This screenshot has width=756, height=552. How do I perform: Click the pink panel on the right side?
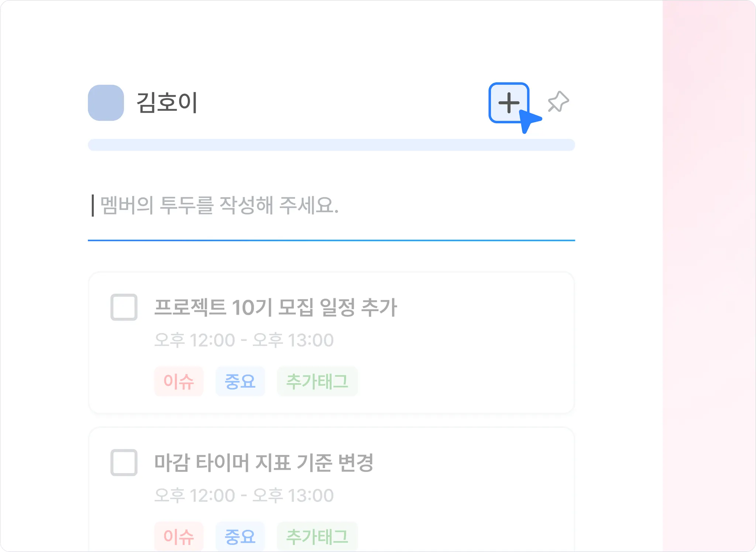pyautogui.click(x=709, y=277)
